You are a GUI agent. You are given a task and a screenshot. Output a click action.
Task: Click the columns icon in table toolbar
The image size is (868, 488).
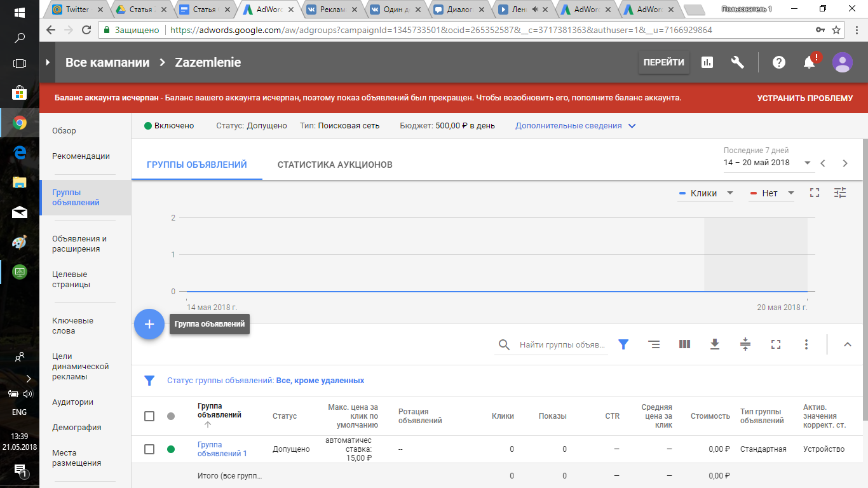[684, 344]
